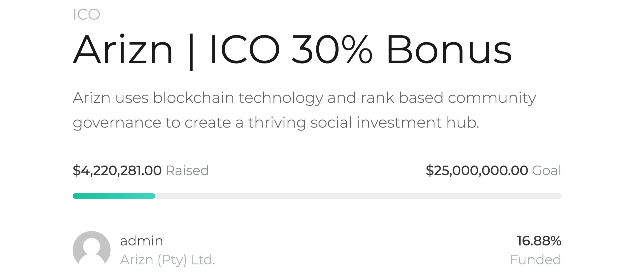Click "blockchain technology" in the description
Screen dimensions: 644x278
(x=238, y=98)
